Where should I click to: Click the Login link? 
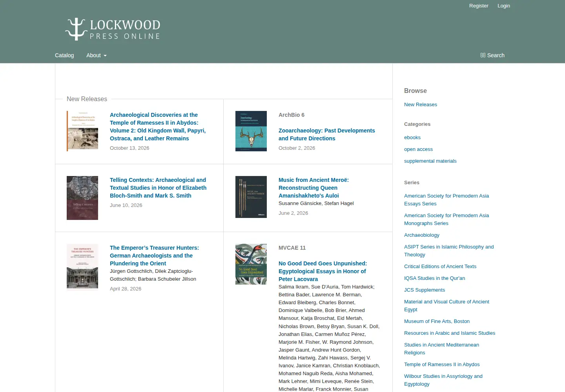pos(504,6)
